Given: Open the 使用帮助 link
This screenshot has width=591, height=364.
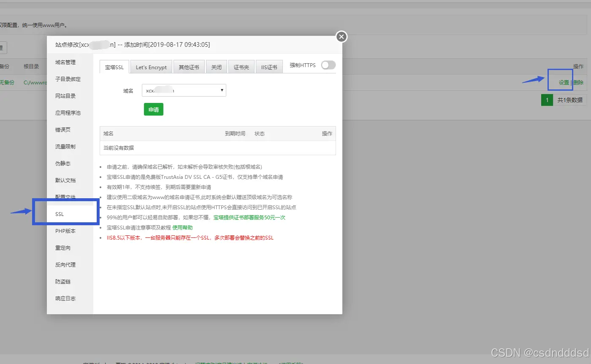Looking at the screenshot, I should pos(182,227).
